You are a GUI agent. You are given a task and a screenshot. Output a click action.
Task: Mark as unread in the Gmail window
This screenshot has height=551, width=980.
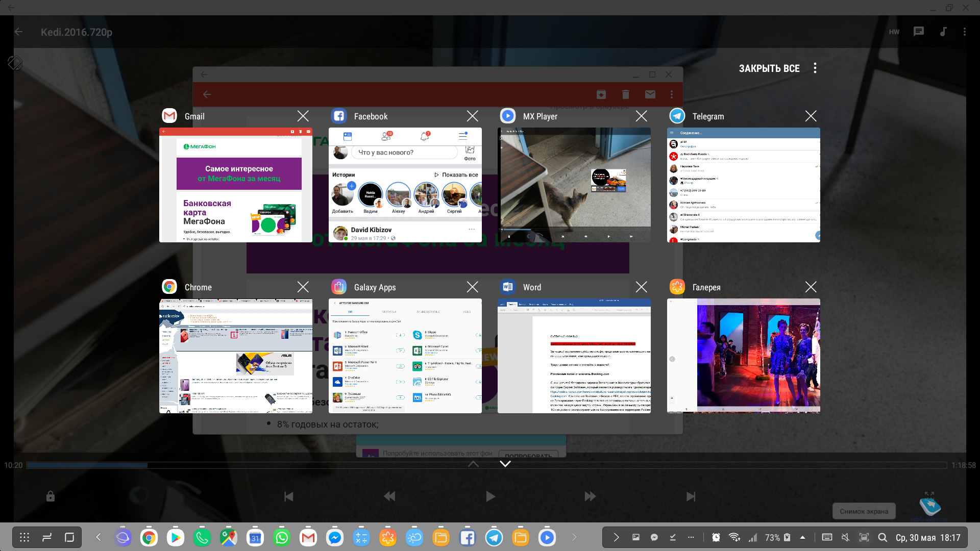(650, 94)
